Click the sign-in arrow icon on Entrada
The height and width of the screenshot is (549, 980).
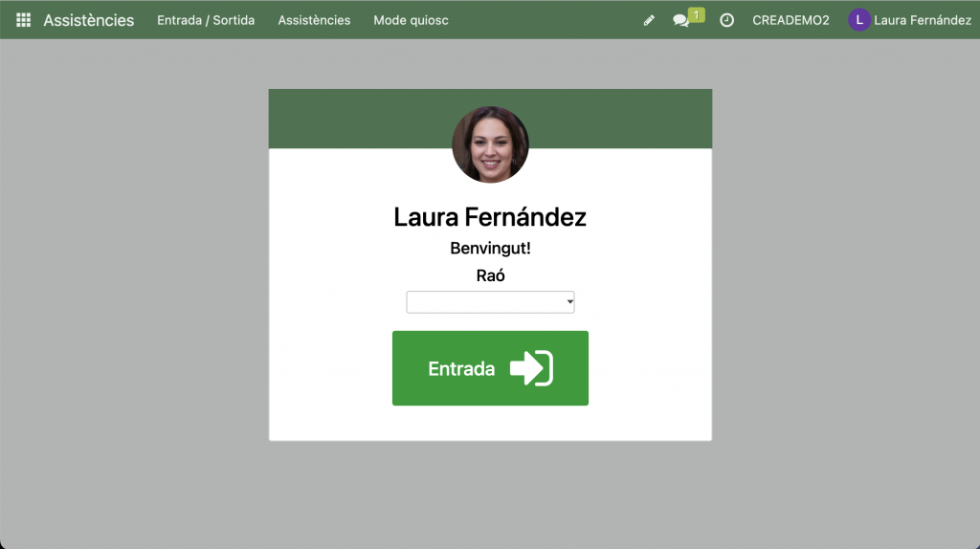coord(531,368)
